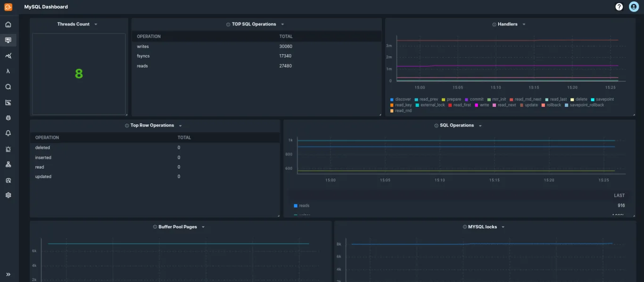Open the SQL Operations panel dropdown arrow
The width and height of the screenshot is (644, 282).
(x=480, y=126)
